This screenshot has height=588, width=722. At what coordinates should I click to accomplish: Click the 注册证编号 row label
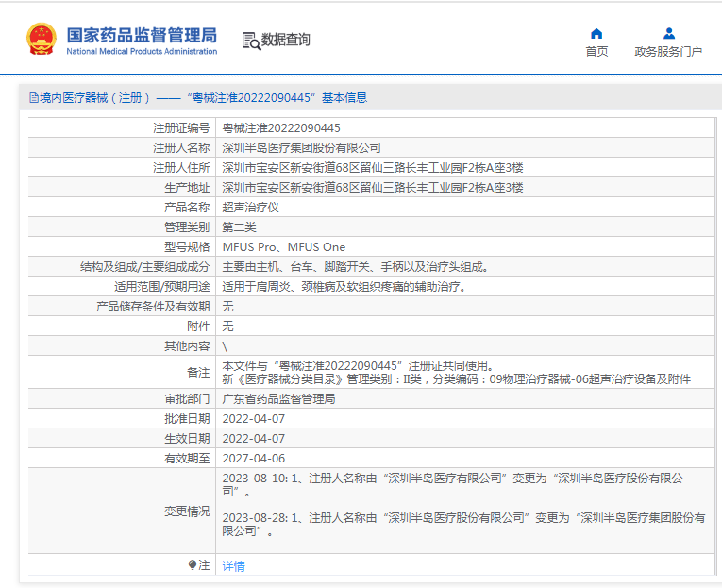[x=181, y=128]
